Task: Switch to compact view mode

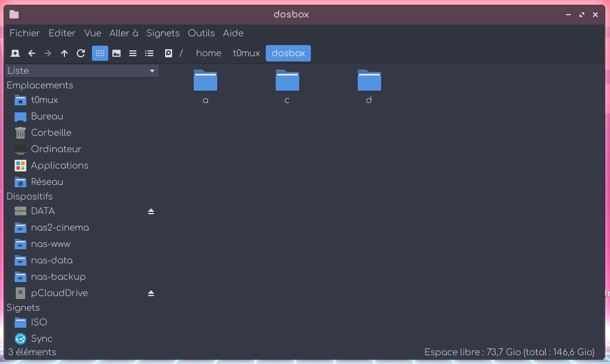Action: (x=132, y=53)
